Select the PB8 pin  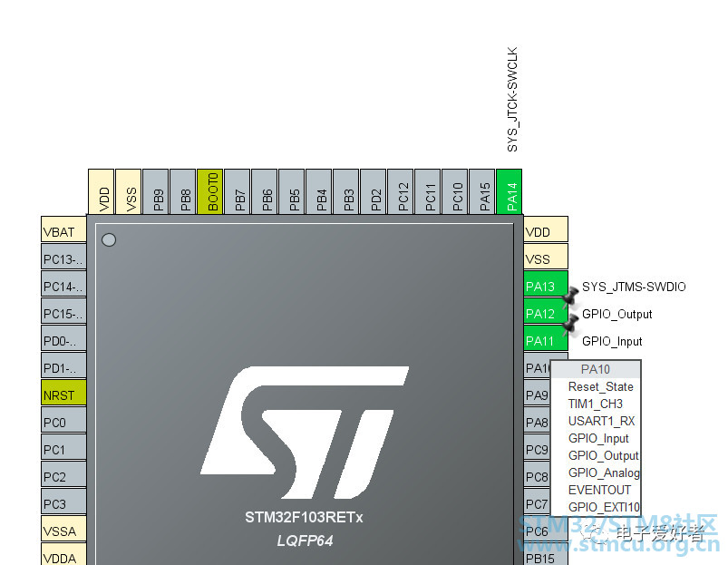tap(182, 191)
